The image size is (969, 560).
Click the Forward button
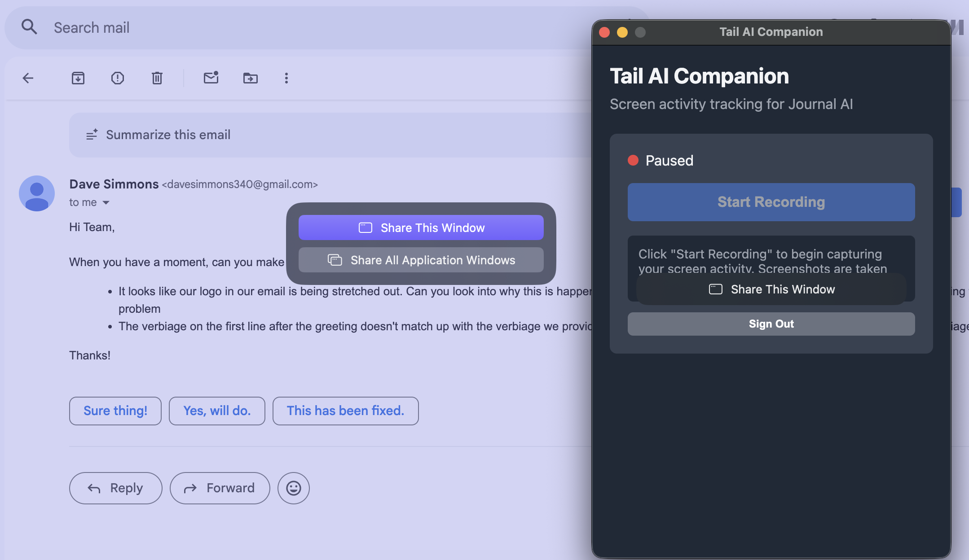coord(220,488)
